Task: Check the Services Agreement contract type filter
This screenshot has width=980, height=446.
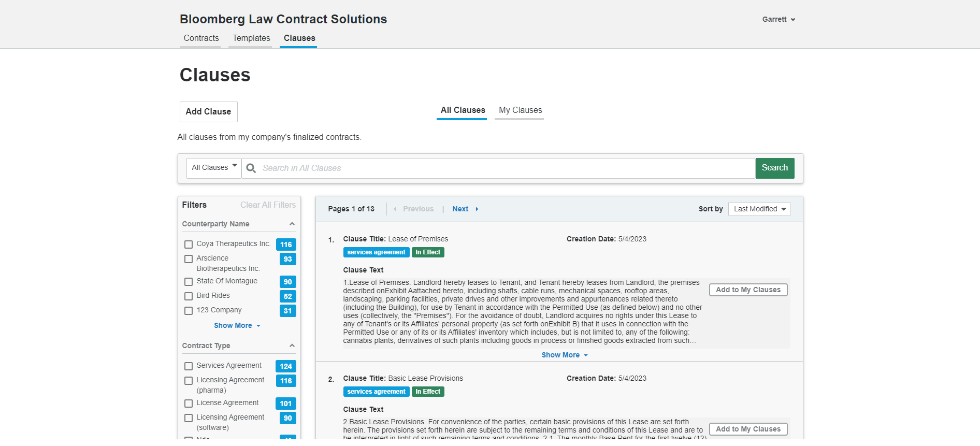Action: pyautogui.click(x=188, y=366)
